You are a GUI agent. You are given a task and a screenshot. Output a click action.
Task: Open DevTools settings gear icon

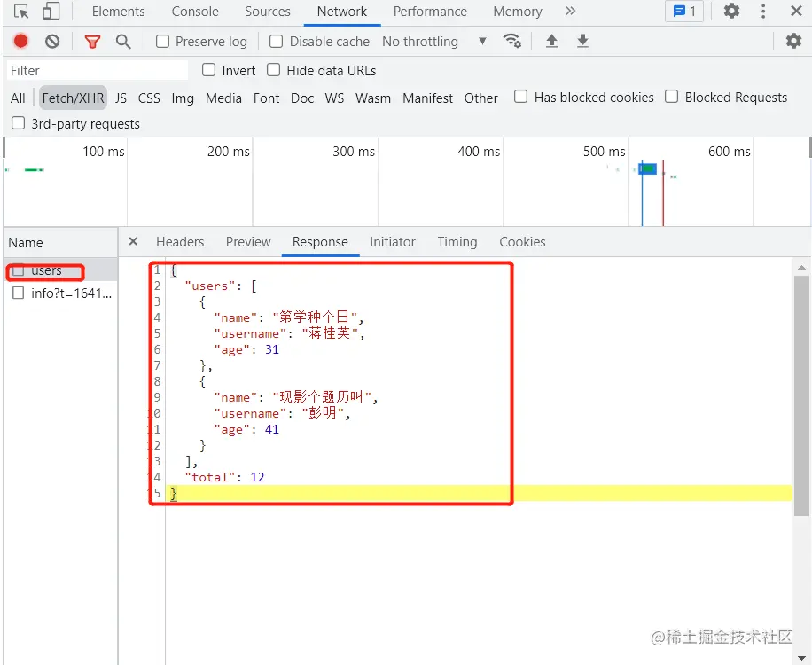coord(731,11)
